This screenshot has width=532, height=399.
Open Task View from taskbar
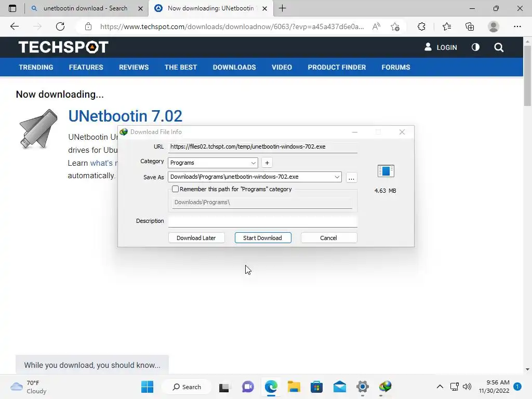coord(224,387)
